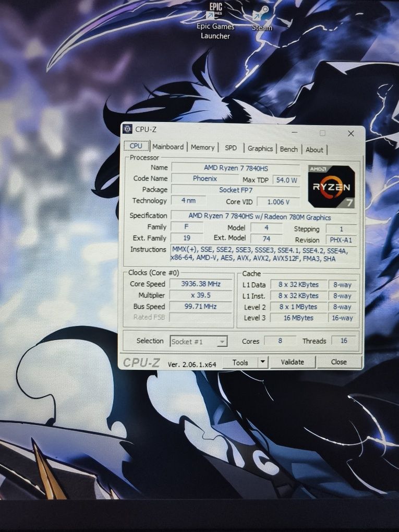This screenshot has width=399, height=532.
Task: Click the version text Ver. 2.06.1.x64
Action: [192, 365]
